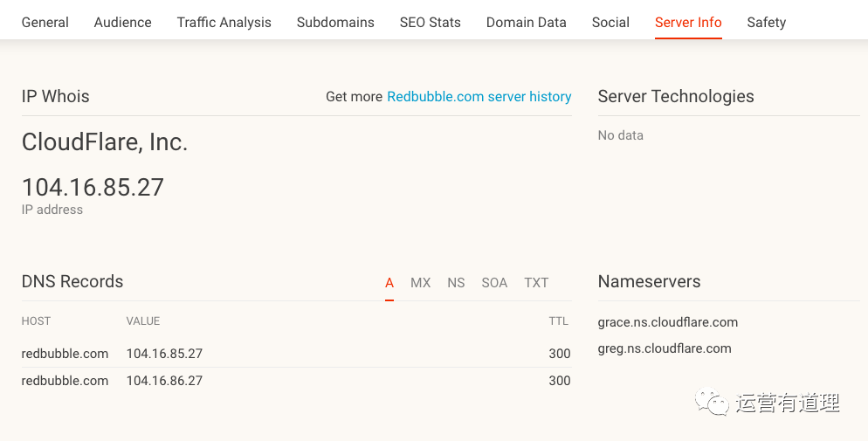Open the SEO Stats tab
Image resolution: width=868 pixels, height=441 pixels.
(x=431, y=22)
